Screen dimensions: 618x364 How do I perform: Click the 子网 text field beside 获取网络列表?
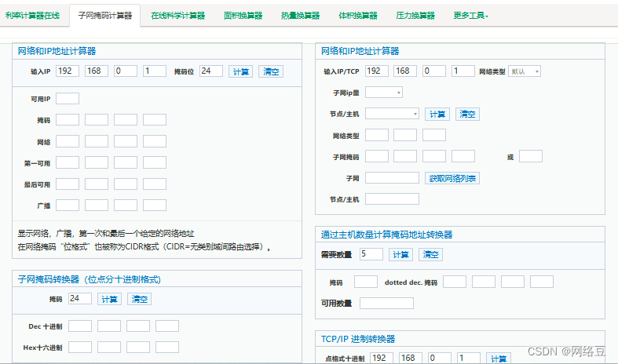(392, 178)
